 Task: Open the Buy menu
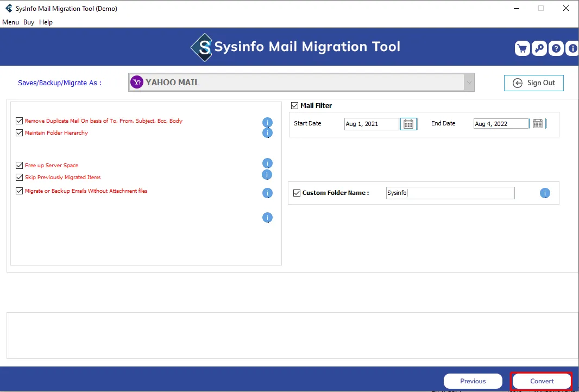[x=29, y=22]
